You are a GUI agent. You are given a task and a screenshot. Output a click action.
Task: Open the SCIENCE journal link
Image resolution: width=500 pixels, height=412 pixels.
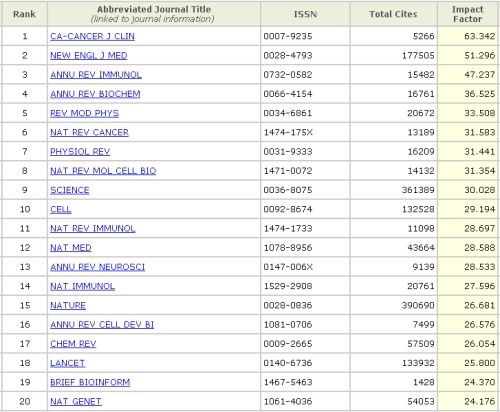tap(70, 190)
